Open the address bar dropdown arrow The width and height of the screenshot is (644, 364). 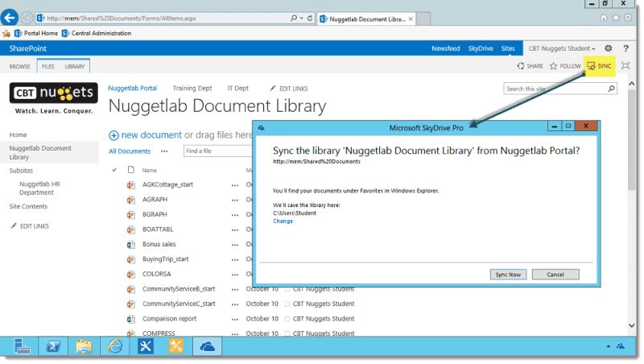tap(301, 18)
